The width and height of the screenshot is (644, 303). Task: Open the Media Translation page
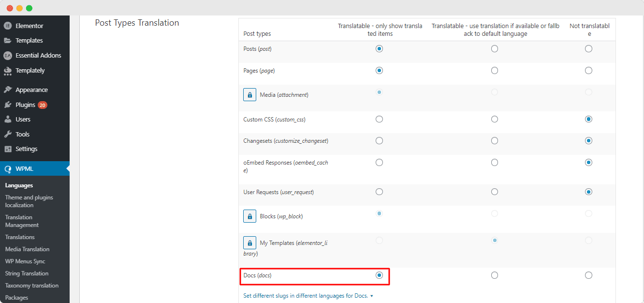pos(27,249)
